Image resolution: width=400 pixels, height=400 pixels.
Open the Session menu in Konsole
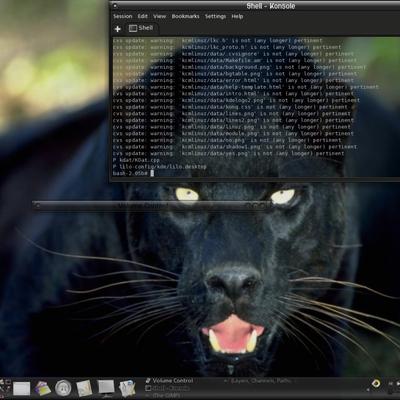[x=123, y=16]
